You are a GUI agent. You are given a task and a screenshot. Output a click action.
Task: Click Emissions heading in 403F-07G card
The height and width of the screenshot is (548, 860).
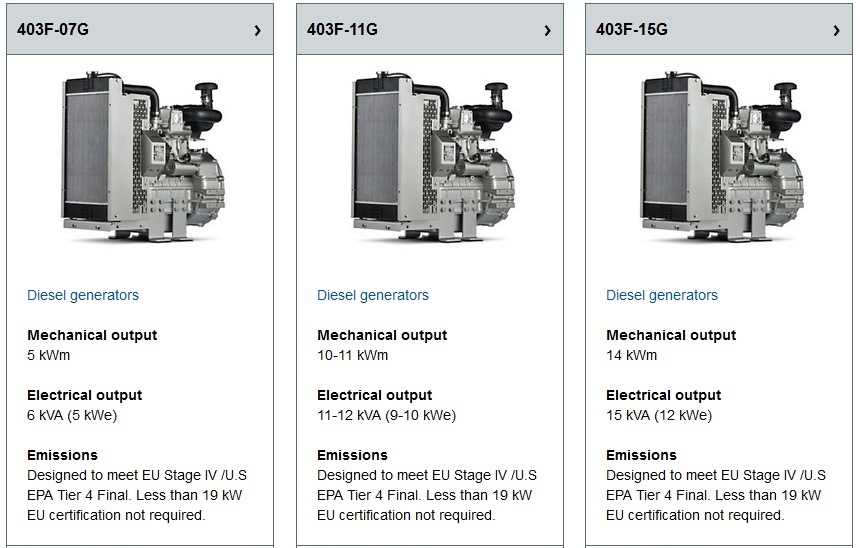point(62,455)
